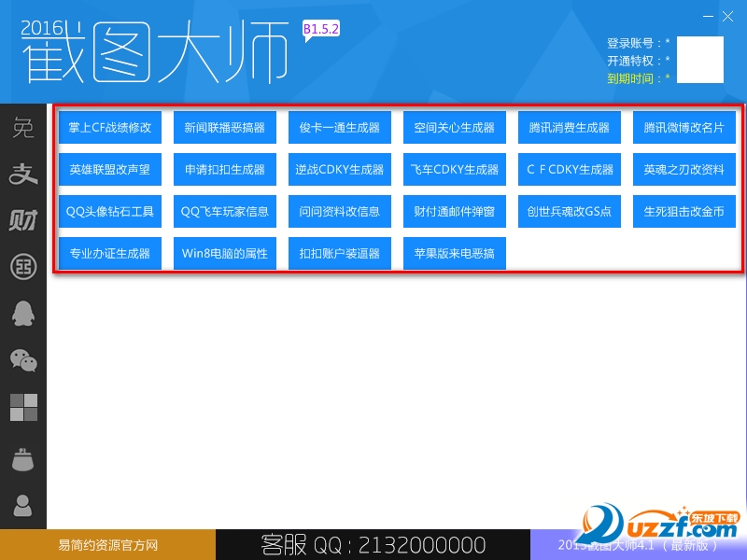Open Win8电脑的属性 tool
This screenshot has width=747, height=560.
click(x=225, y=253)
